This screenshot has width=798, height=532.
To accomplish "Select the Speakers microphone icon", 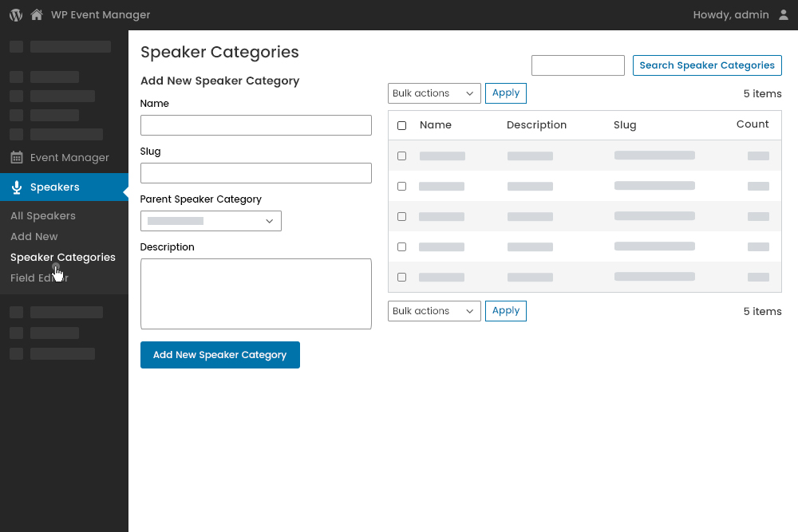I will click(x=16, y=187).
